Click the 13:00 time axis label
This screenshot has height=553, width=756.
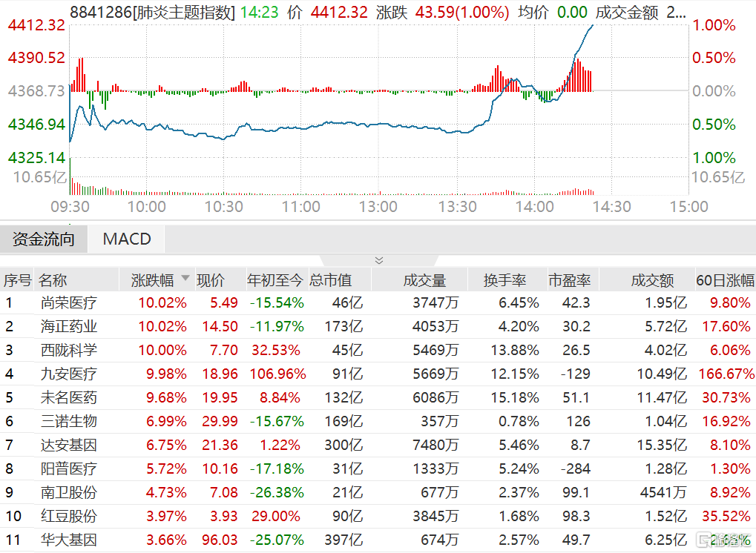click(x=378, y=207)
